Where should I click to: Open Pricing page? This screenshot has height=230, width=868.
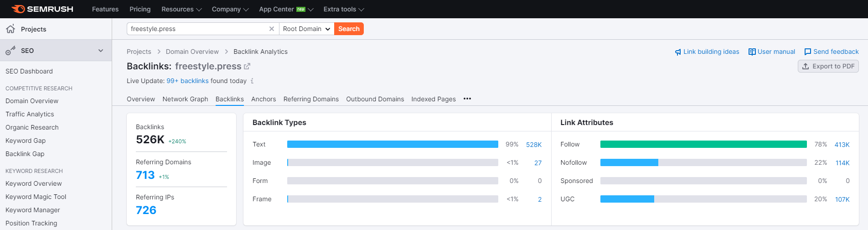point(140,9)
